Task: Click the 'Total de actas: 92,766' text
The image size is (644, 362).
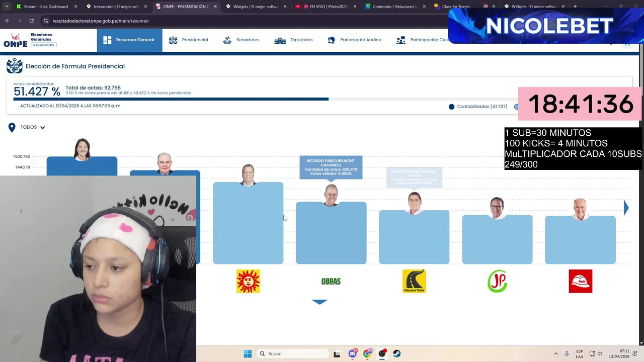Action: click(x=93, y=87)
